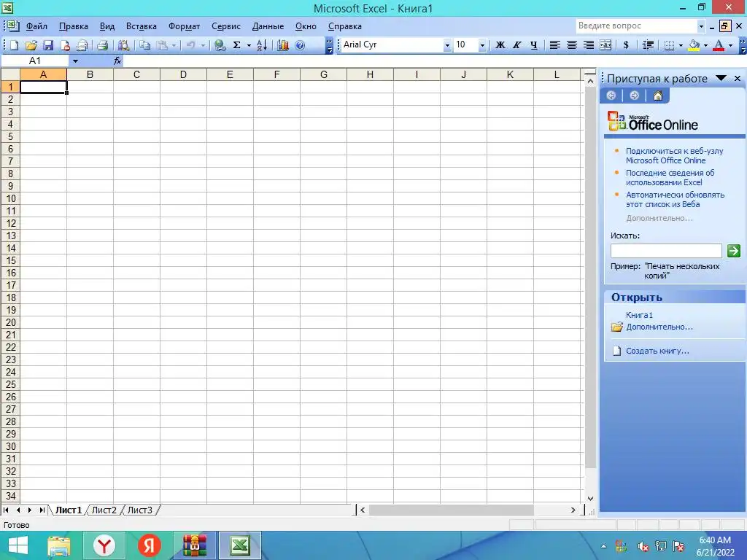Toggle bold formatting (Ж)
This screenshot has height=560, width=747.
500,44
